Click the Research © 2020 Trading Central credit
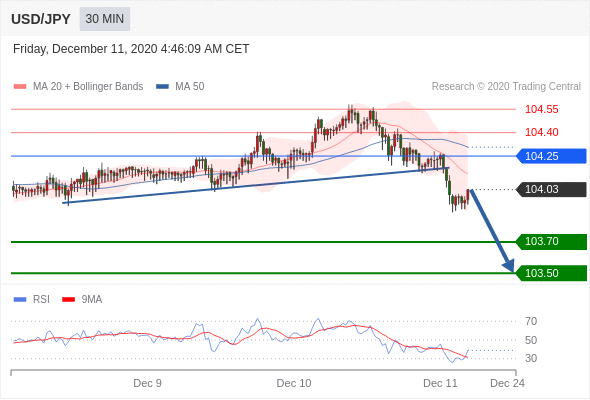590x400 pixels. tap(506, 87)
